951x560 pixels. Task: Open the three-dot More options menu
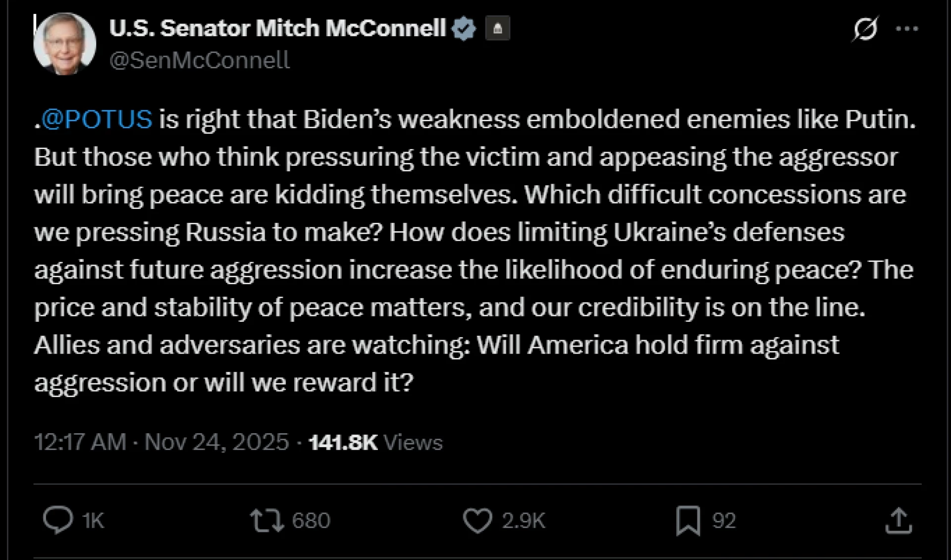point(907,29)
